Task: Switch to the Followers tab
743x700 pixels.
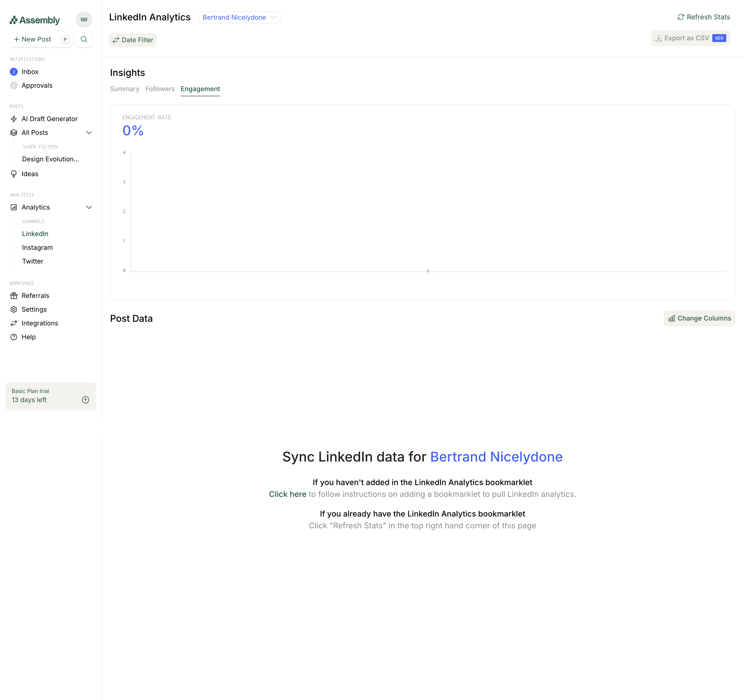Action: pyautogui.click(x=160, y=89)
